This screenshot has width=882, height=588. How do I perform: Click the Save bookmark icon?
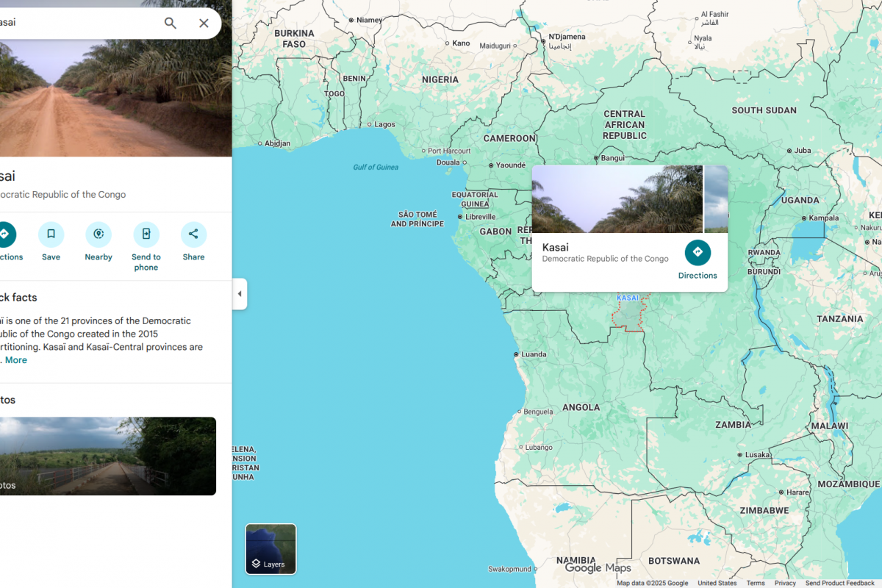point(51,234)
